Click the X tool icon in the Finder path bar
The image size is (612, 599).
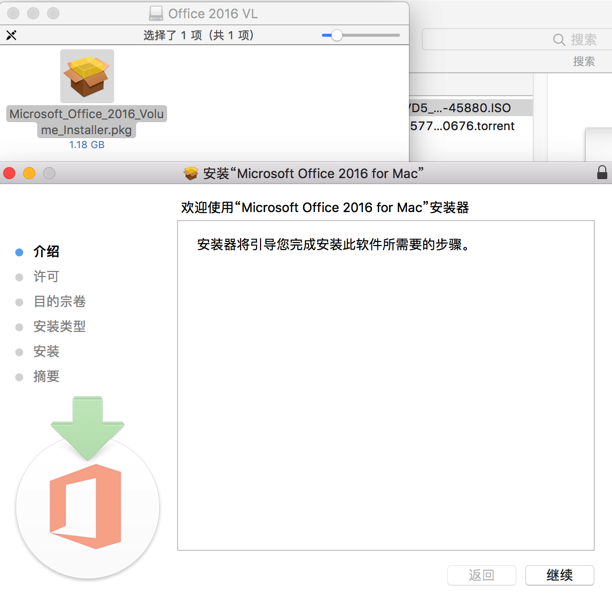tap(11, 35)
